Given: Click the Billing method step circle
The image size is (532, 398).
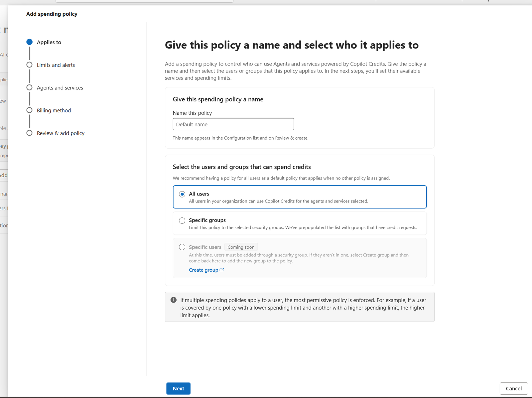Looking at the screenshot, I should pyautogui.click(x=30, y=110).
